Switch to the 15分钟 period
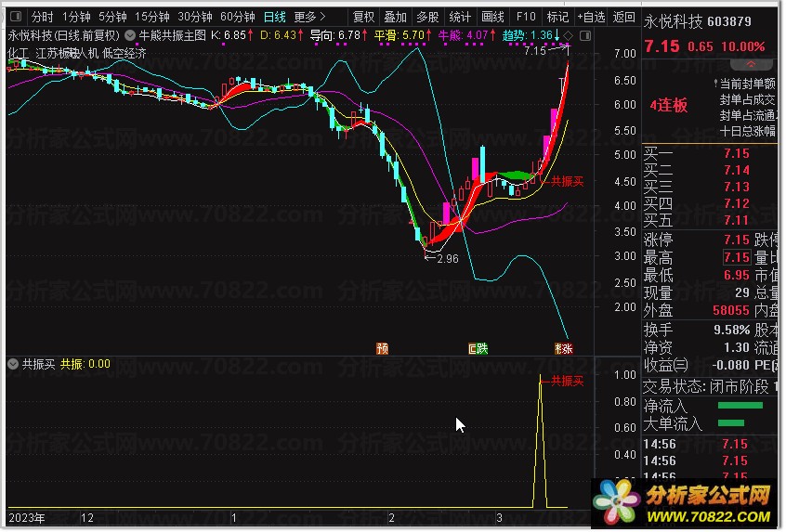This screenshot has width=786, height=532. point(152,17)
